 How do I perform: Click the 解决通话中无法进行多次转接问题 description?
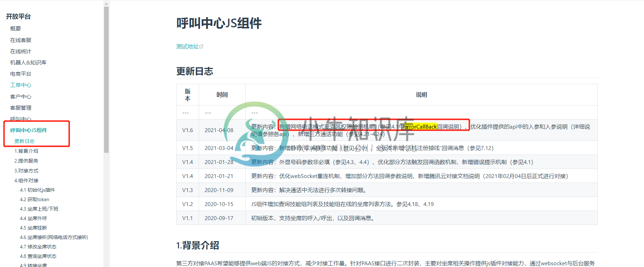click(x=309, y=190)
